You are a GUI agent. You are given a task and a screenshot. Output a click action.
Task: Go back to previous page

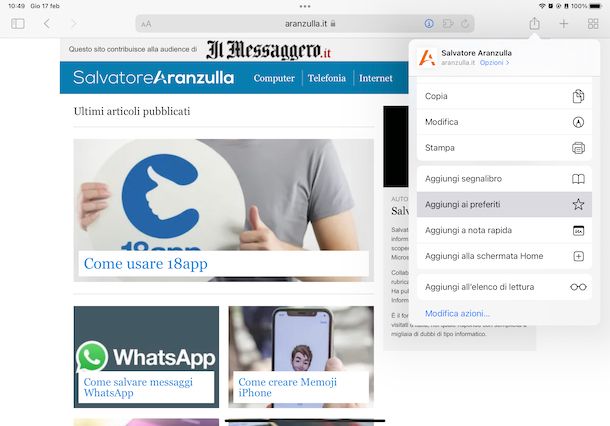[x=47, y=24]
